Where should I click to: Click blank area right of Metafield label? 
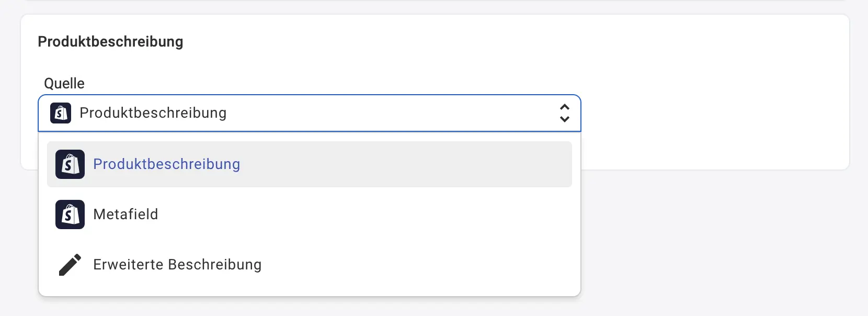pos(366,215)
